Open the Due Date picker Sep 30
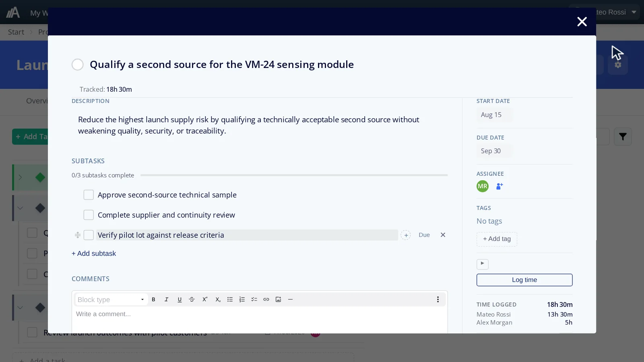The height and width of the screenshot is (362, 644). pos(494,151)
